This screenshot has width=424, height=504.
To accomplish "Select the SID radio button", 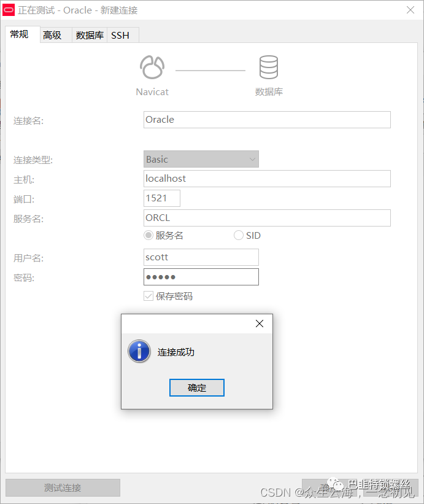I will click(x=239, y=236).
